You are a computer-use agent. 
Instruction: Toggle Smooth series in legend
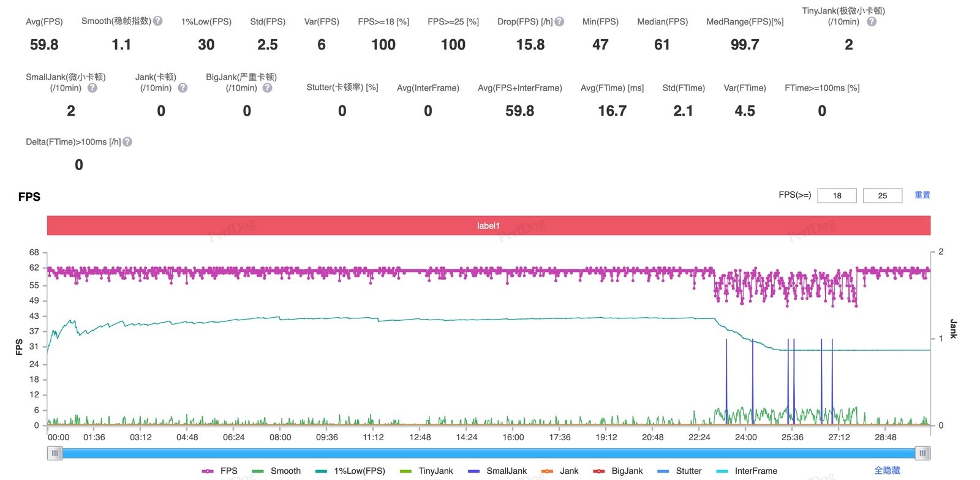pos(277,471)
